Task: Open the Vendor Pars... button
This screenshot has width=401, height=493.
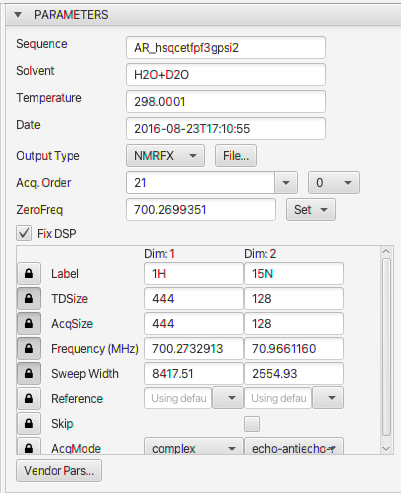Action: pyautogui.click(x=59, y=471)
